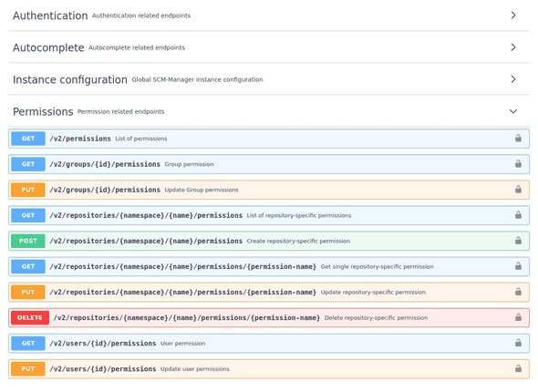
Task: Open /v2/users/{id}/permissions path in PUT row
Action: (103, 369)
